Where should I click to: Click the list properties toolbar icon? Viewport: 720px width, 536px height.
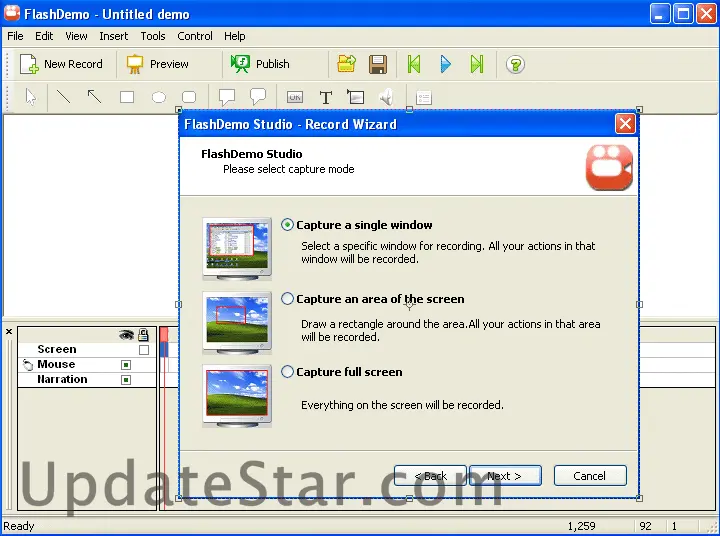[x=424, y=97]
